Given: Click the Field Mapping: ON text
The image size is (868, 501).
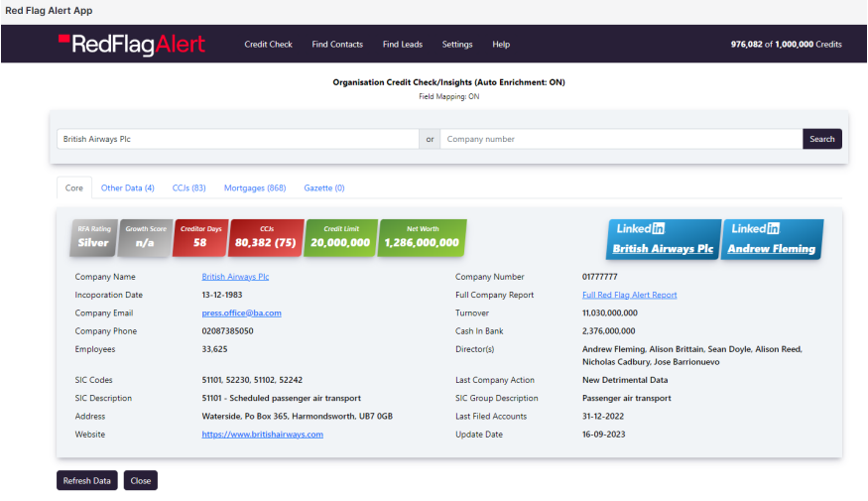Looking at the screenshot, I should [x=449, y=97].
